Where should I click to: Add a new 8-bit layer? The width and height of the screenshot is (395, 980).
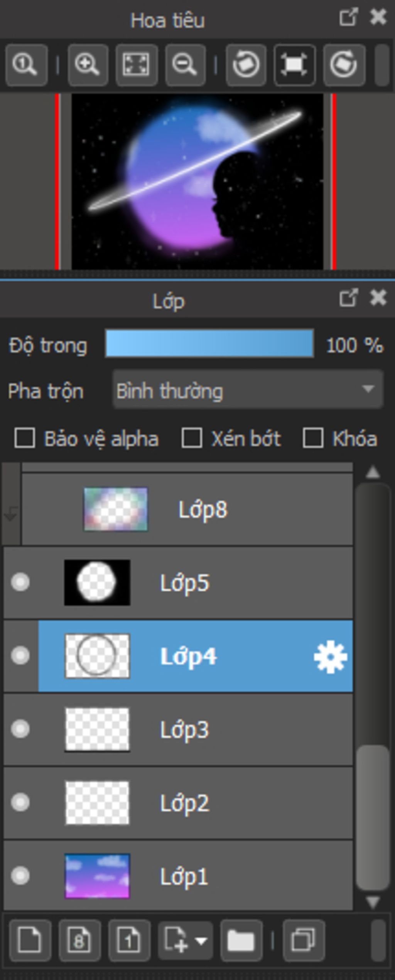[x=80, y=940]
